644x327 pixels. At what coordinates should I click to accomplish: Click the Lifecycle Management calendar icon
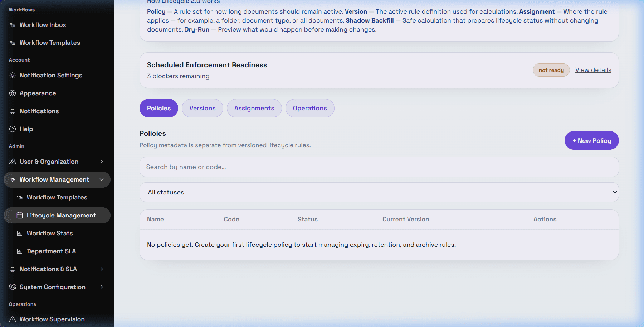point(20,215)
